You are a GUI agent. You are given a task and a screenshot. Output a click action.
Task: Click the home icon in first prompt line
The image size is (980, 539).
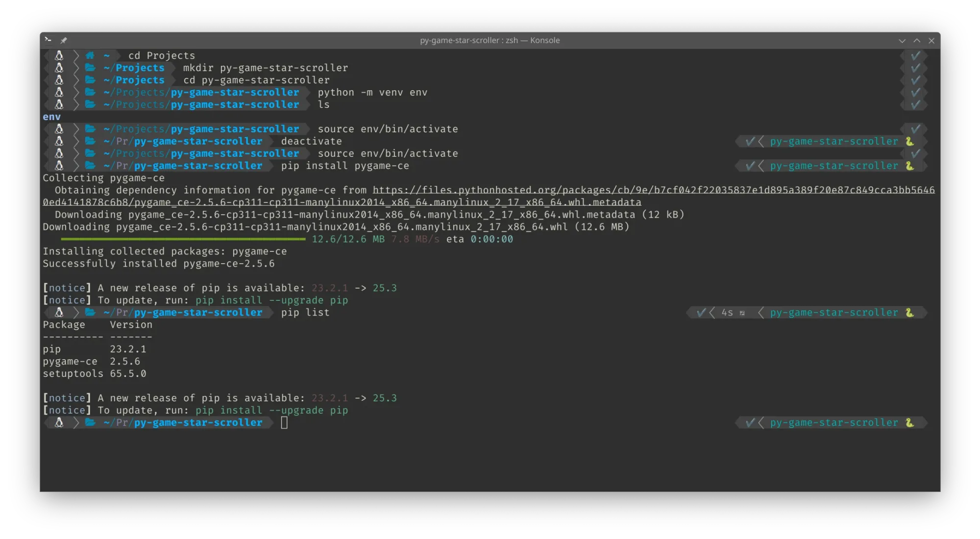coord(90,55)
